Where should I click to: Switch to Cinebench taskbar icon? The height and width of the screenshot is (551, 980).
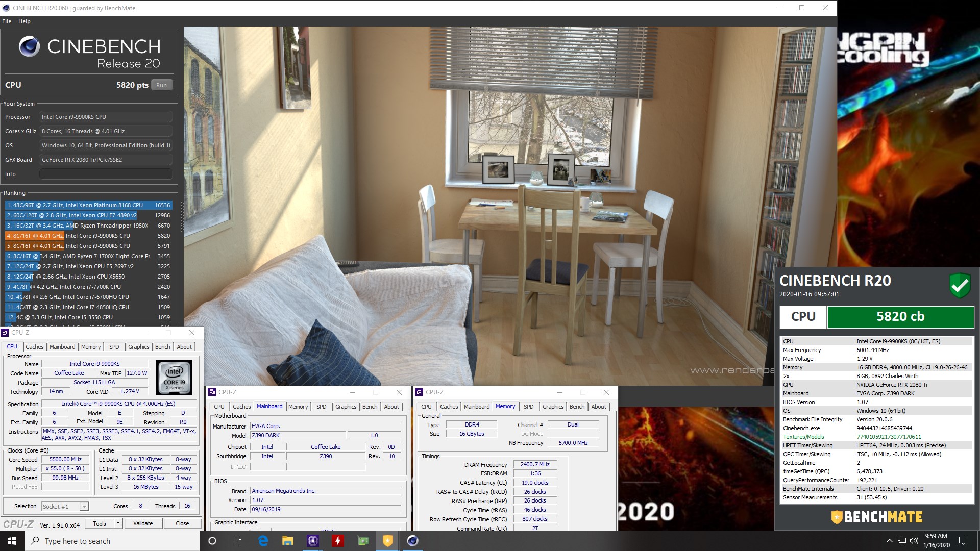click(413, 541)
